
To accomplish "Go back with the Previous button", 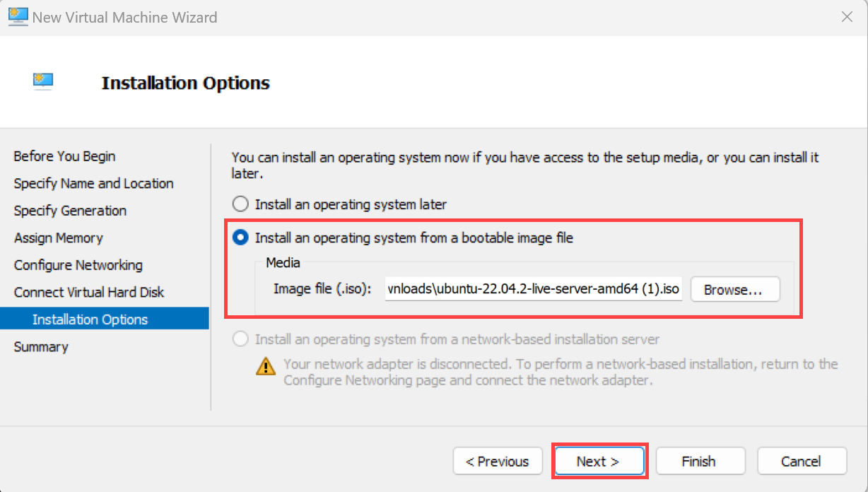I will coord(498,462).
